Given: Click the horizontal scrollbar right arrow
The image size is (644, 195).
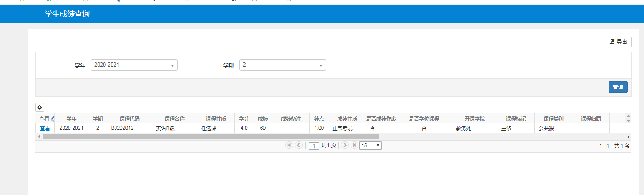Looking at the screenshot, I should tap(629, 136).
